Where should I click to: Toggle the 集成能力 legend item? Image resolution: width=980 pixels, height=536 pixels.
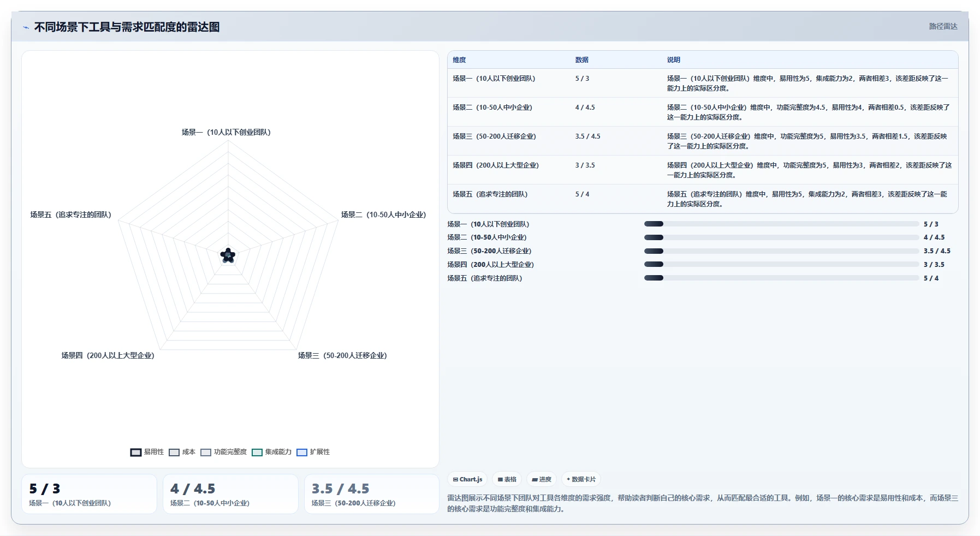click(x=271, y=452)
